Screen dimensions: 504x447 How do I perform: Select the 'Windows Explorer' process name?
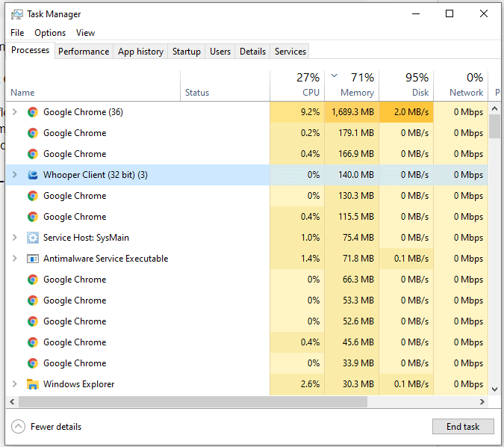pos(78,384)
